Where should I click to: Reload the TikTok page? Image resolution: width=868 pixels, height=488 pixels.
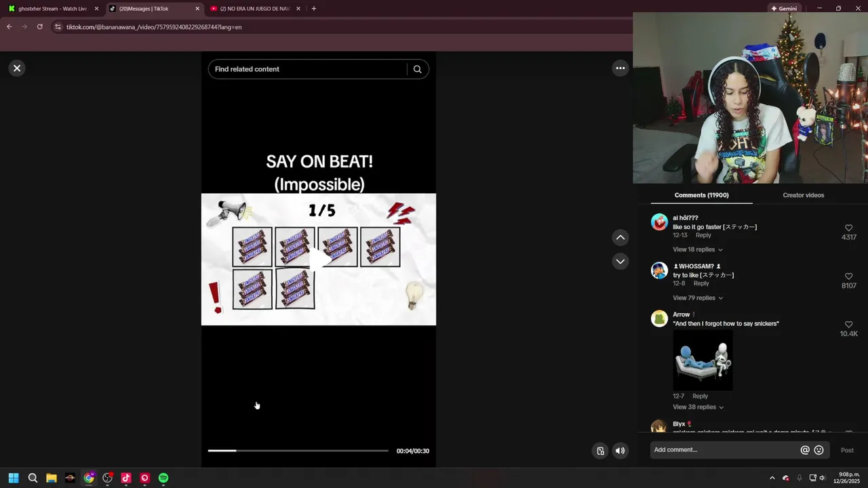tap(39, 27)
